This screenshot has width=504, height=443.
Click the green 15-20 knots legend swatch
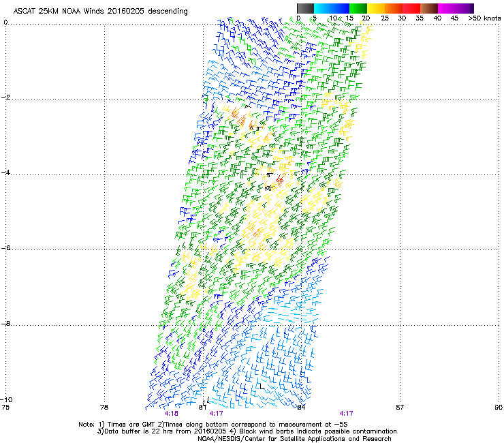[358, 8]
